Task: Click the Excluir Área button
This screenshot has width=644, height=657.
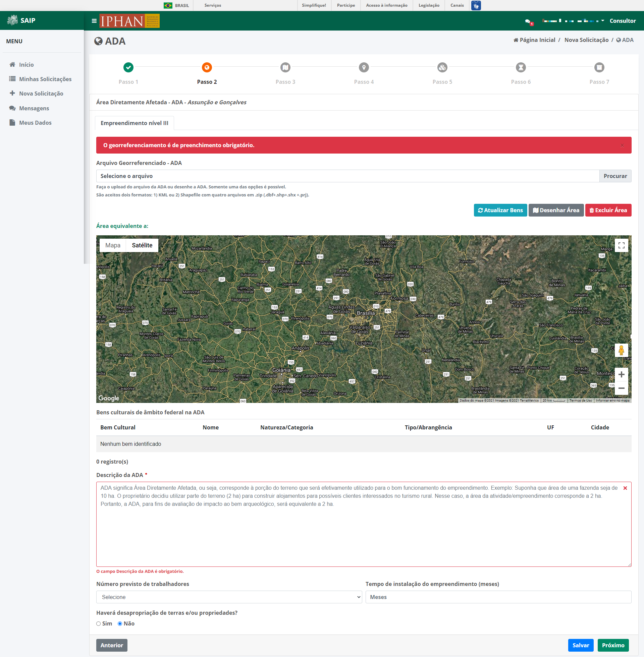Action: click(608, 210)
